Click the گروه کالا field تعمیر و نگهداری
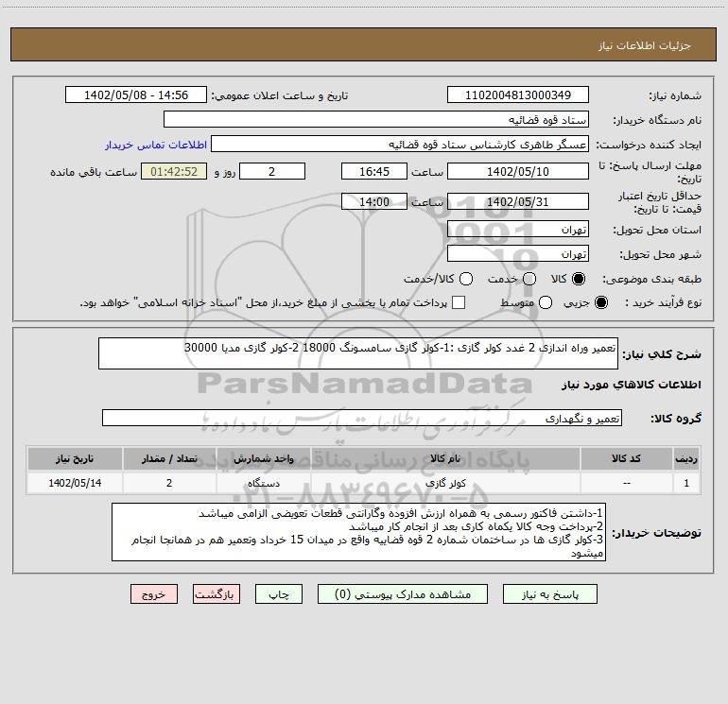Screen dimensions: 728x704 362,418
